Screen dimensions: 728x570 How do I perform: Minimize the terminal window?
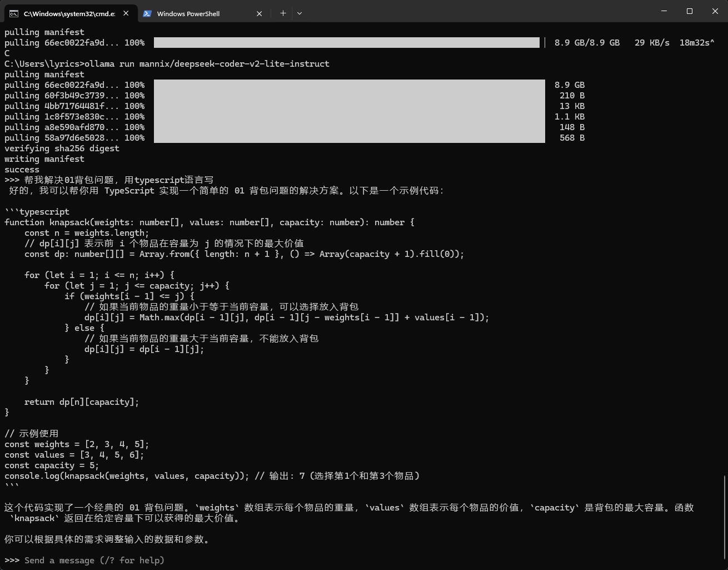click(664, 11)
